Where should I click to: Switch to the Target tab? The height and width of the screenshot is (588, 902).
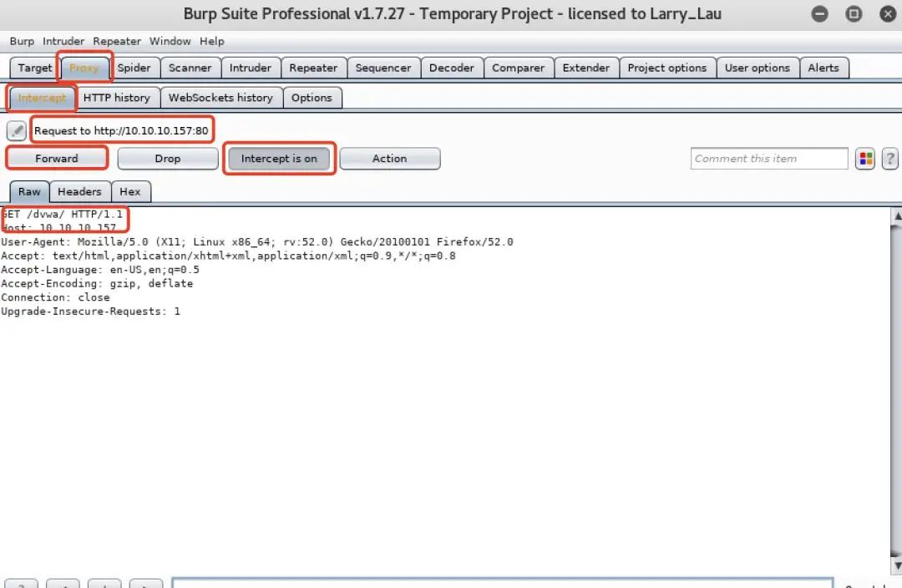click(34, 68)
